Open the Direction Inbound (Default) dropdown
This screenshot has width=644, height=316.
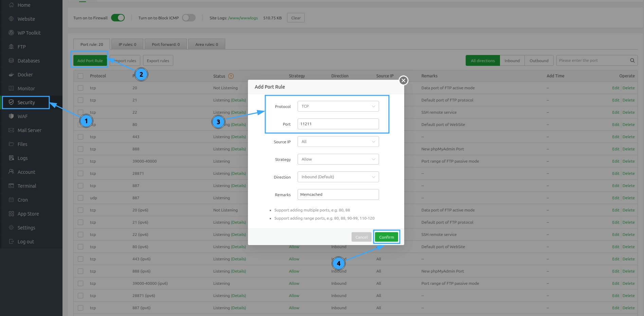pos(338,177)
